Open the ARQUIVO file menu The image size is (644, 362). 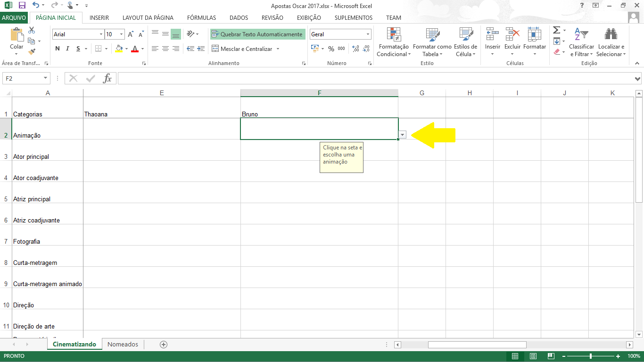(x=14, y=18)
